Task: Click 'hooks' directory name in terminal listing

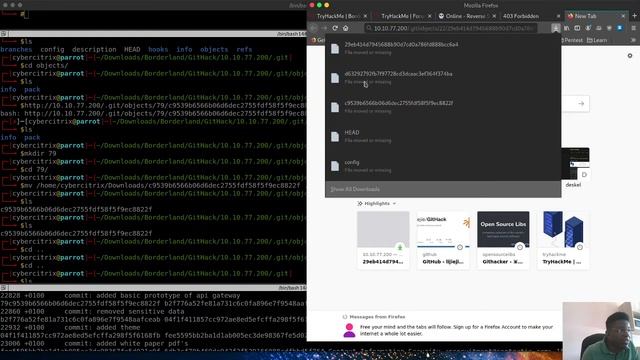Action: coord(158,49)
